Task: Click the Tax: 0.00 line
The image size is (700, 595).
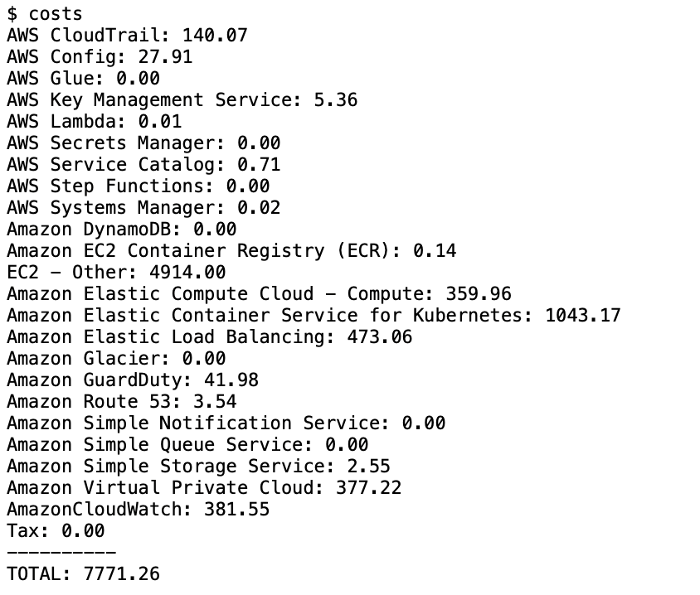Action: (56, 531)
